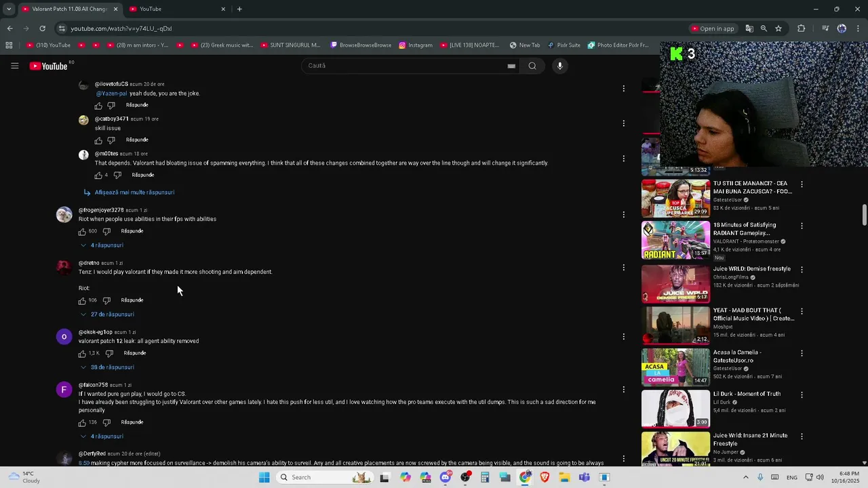Like the comment by @frogenjoyer3278

tap(82, 231)
